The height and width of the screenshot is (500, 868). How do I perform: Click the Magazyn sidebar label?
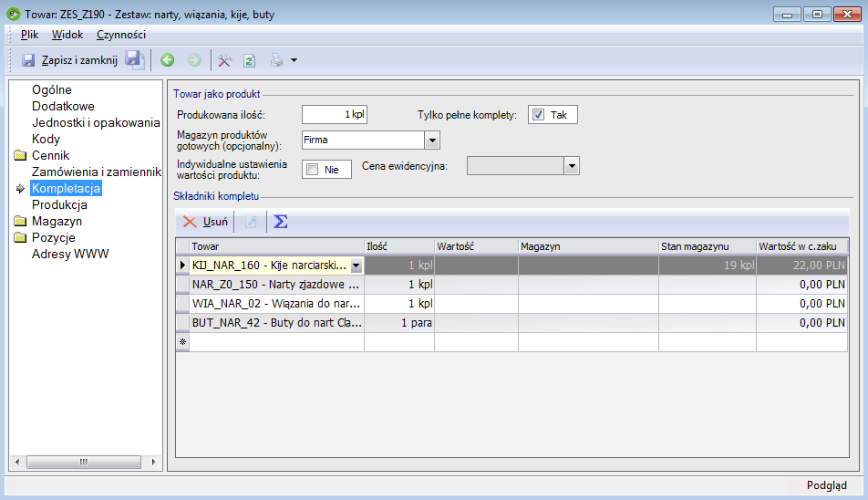point(57,221)
